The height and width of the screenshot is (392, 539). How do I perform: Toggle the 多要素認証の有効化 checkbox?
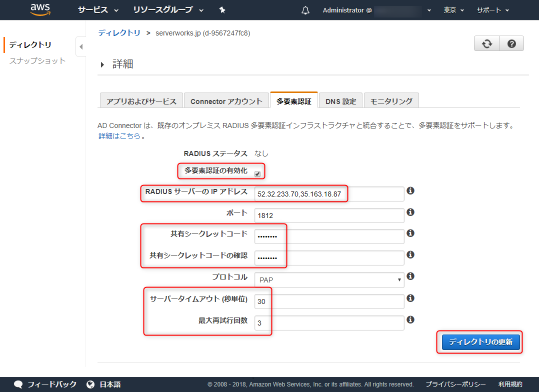tap(257, 173)
